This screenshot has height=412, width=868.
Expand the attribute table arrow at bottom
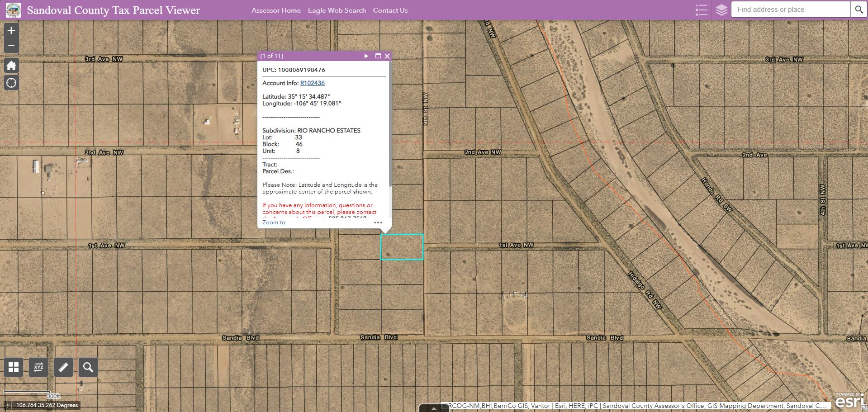pyautogui.click(x=433, y=408)
